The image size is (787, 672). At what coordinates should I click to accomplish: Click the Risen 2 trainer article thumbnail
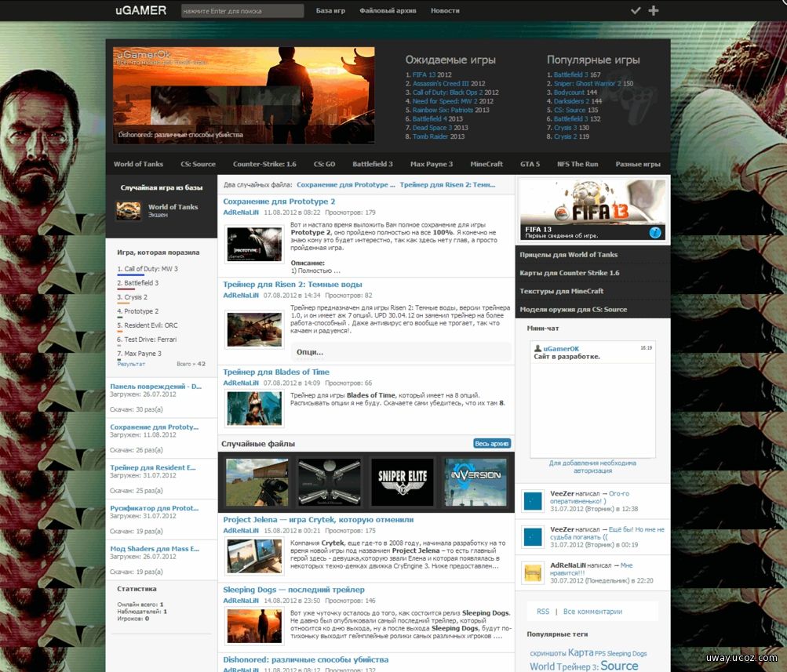(254, 329)
